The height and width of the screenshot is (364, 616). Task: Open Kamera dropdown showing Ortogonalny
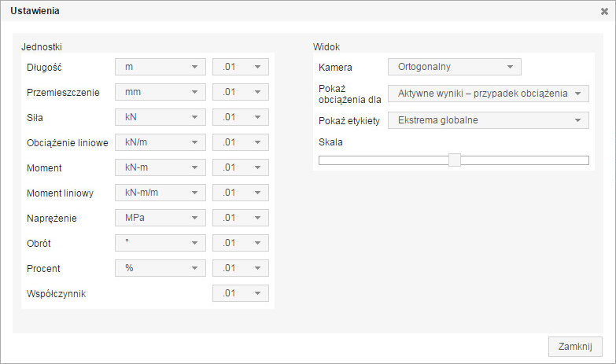tap(455, 67)
